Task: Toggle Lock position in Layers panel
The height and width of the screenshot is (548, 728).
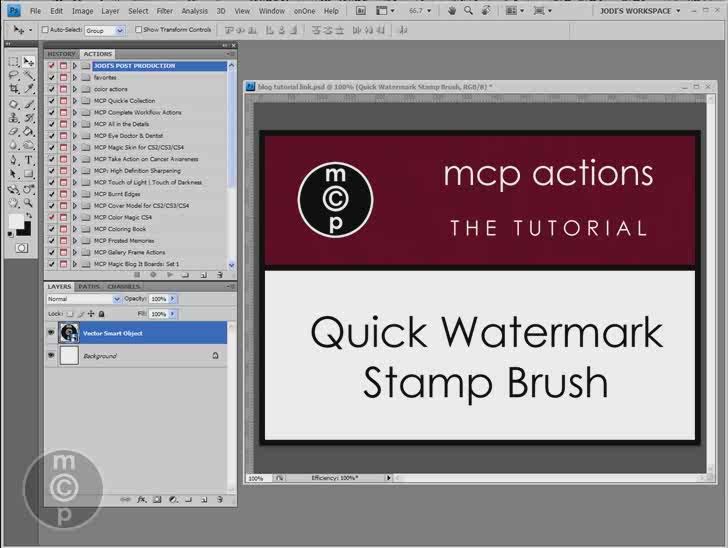Action: pyautogui.click(x=91, y=314)
